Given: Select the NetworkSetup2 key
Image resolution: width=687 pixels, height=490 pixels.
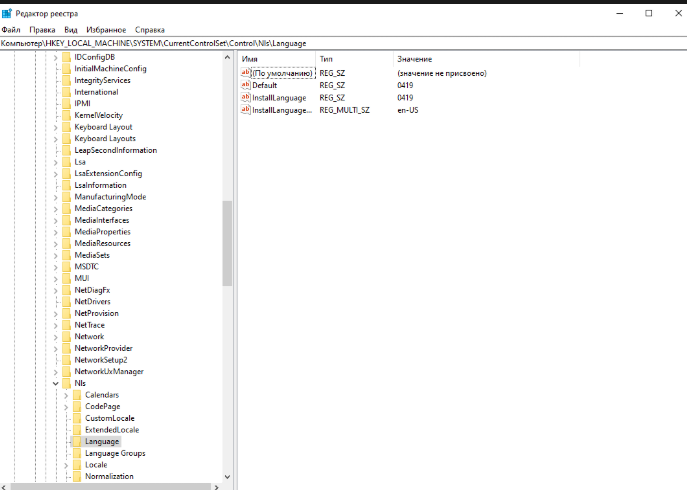Looking at the screenshot, I should point(101,360).
